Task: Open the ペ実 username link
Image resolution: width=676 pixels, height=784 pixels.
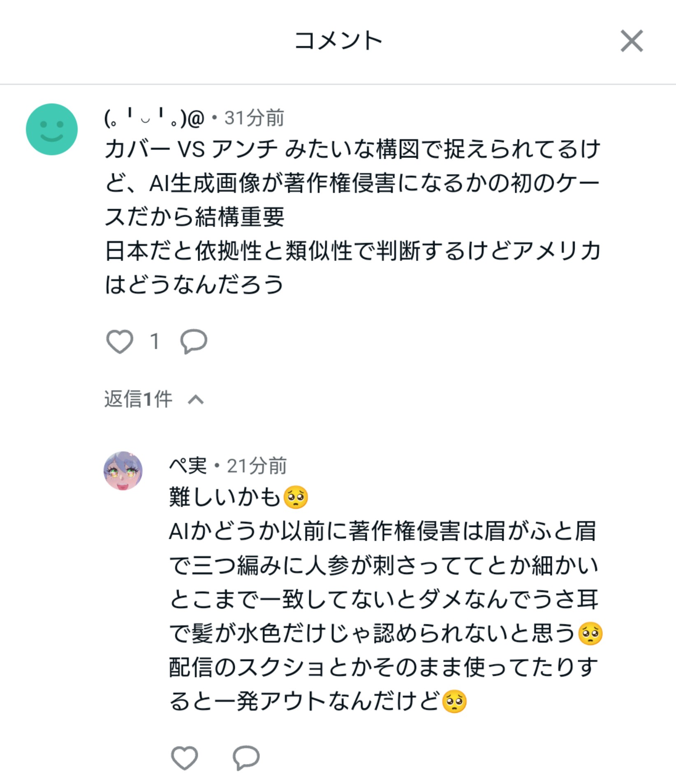Action: (x=188, y=466)
